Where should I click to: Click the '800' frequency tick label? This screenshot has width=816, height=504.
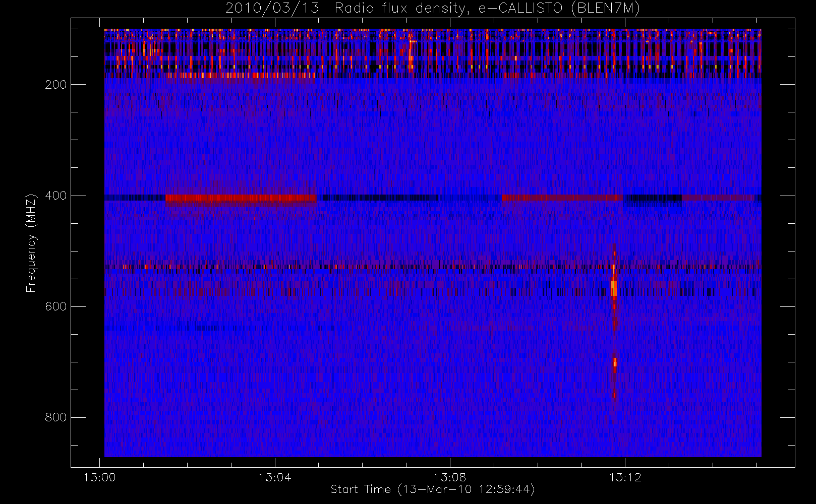click(56, 417)
